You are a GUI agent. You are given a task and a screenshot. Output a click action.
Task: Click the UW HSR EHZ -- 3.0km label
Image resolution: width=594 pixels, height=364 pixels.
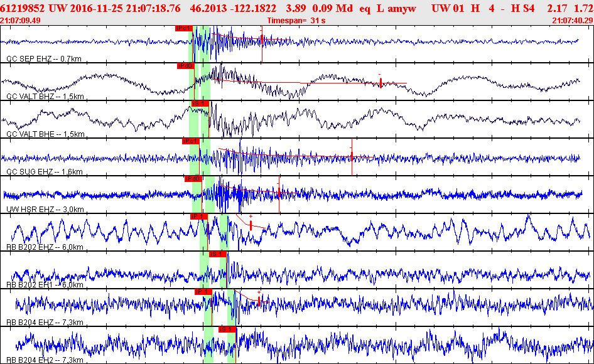[x=45, y=209]
